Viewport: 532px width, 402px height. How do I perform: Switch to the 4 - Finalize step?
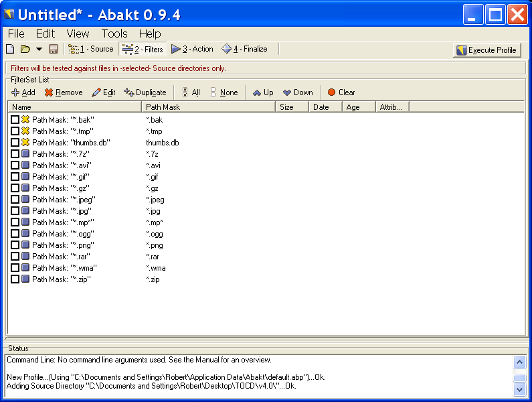(x=244, y=50)
